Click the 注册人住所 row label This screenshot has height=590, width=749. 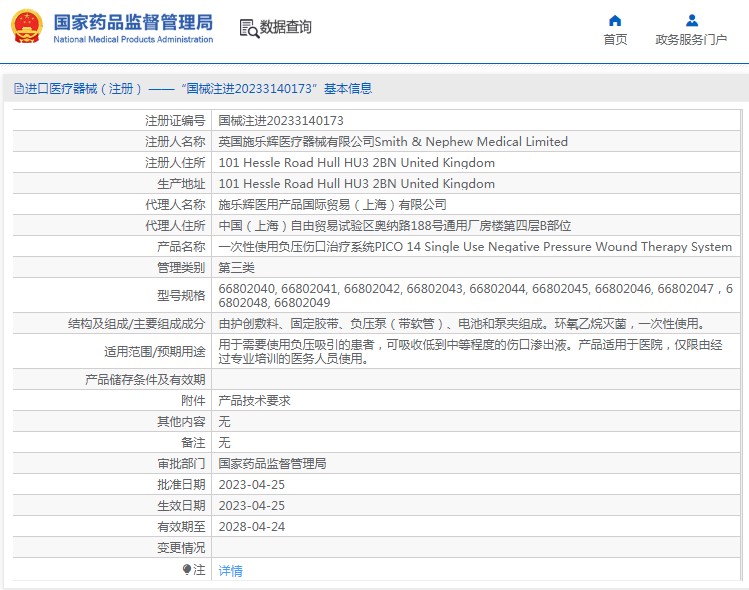175,162
